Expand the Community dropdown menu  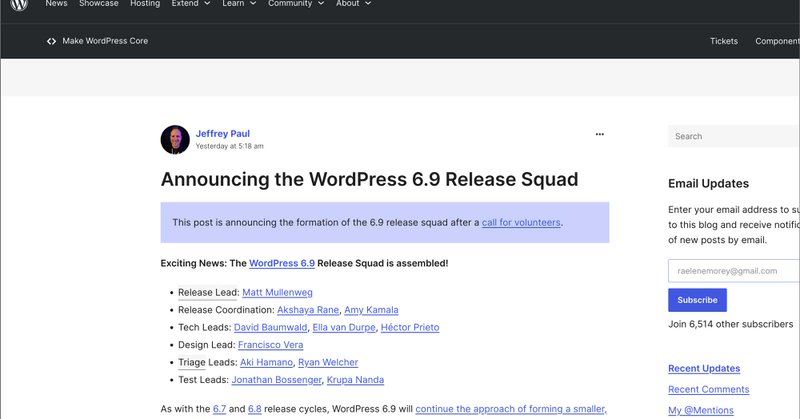coord(296,4)
